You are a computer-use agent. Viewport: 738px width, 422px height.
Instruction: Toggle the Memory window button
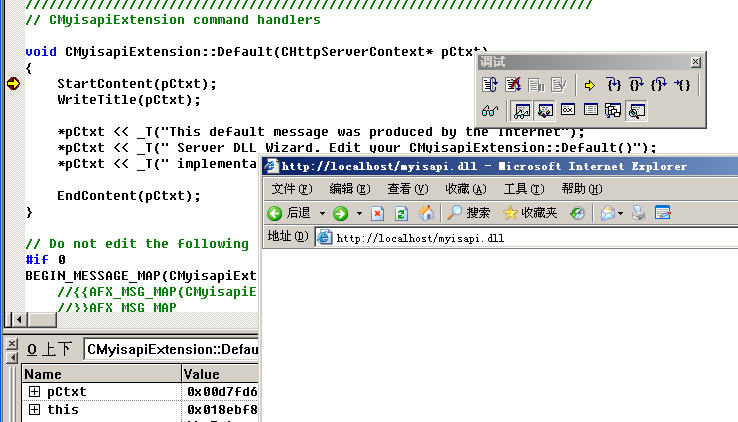coord(591,111)
